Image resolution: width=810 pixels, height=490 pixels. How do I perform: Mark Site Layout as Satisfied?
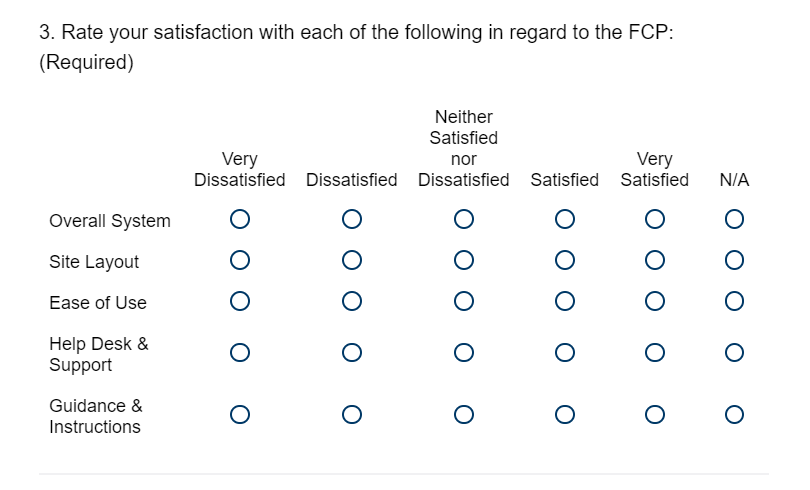[564, 260]
